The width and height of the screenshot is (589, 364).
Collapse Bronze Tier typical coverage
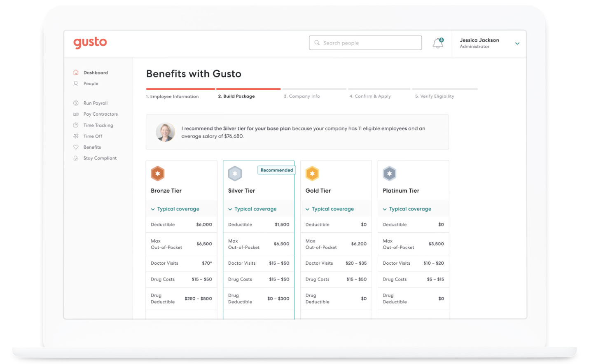click(x=175, y=209)
